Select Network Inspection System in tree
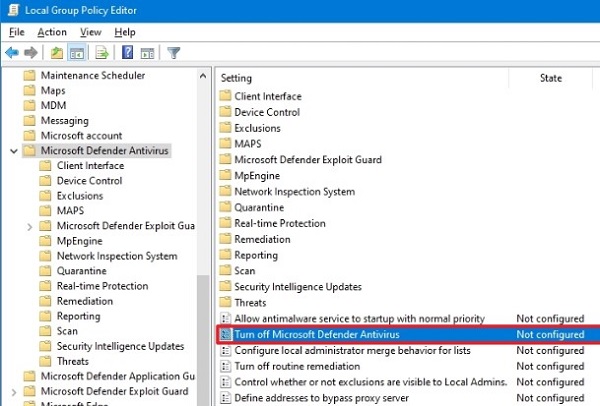This screenshot has height=406, width=600. (117, 256)
